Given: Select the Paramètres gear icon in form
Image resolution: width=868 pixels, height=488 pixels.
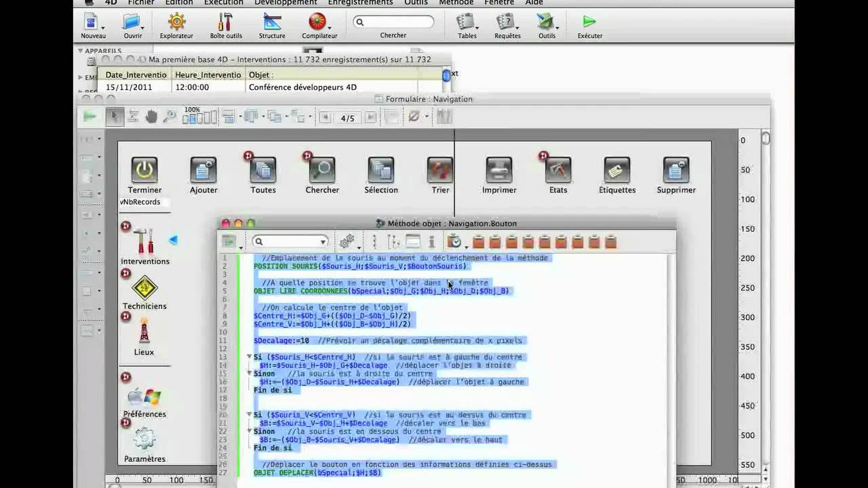Looking at the screenshot, I should (144, 439).
